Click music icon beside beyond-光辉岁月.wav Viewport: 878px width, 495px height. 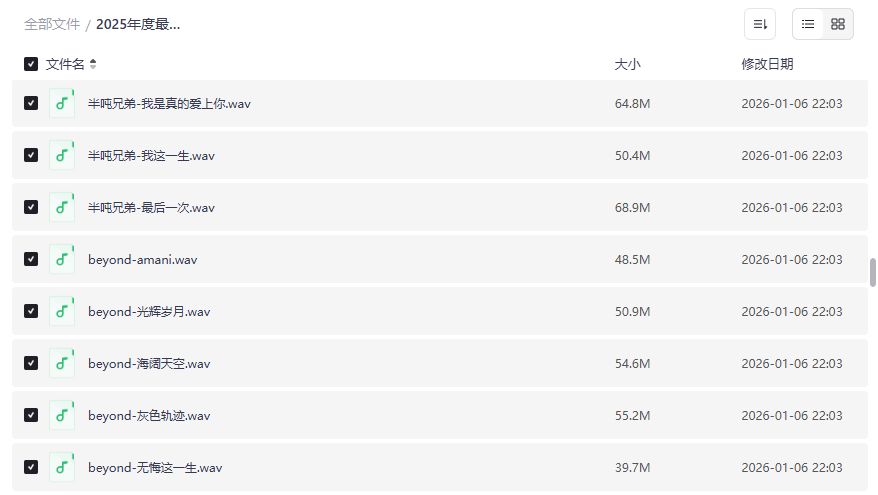(62, 311)
